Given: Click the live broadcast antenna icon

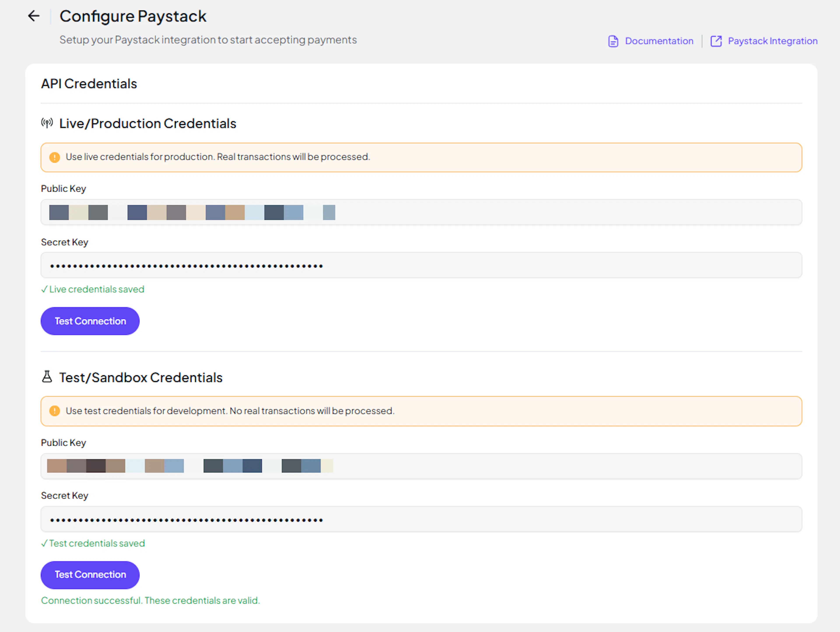Looking at the screenshot, I should pyautogui.click(x=47, y=123).
